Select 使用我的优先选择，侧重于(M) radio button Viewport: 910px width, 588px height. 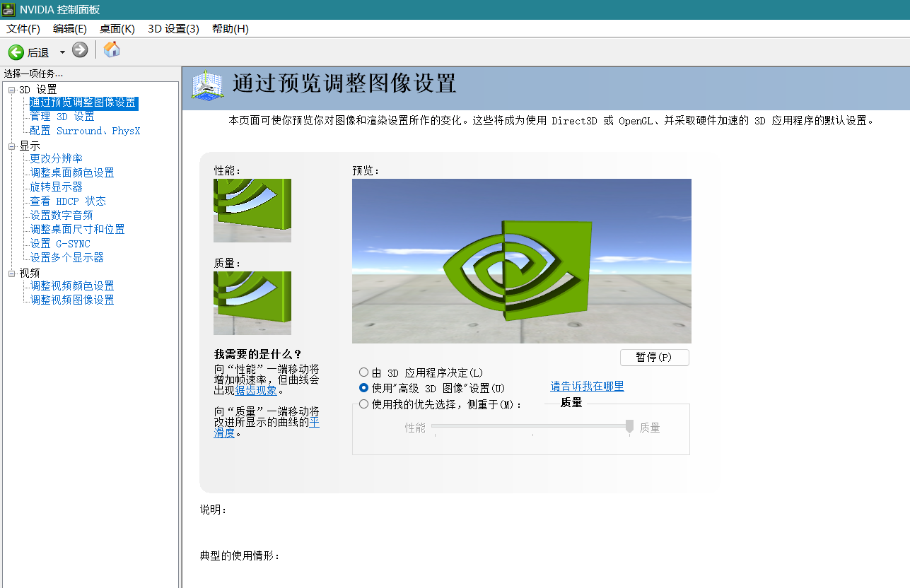pyautogui.click(x=364, y=404)
